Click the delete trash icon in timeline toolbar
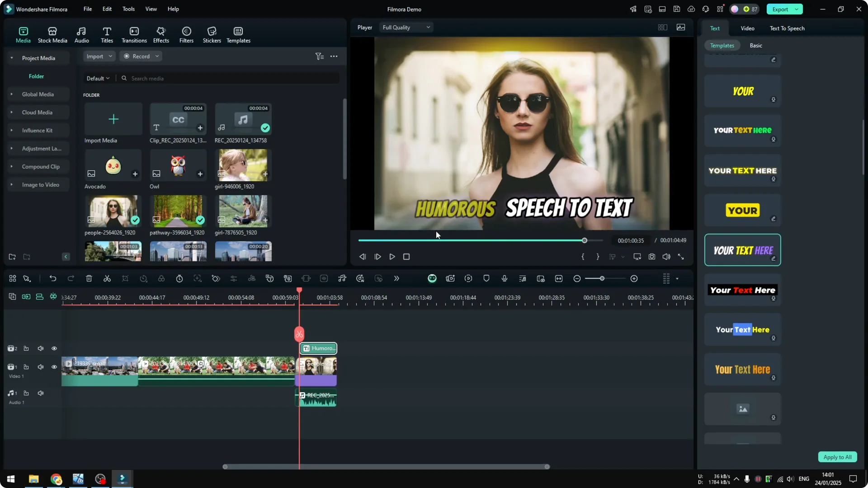Image resolution: width=868 pixels, height=488 pixels. (89, 279)
